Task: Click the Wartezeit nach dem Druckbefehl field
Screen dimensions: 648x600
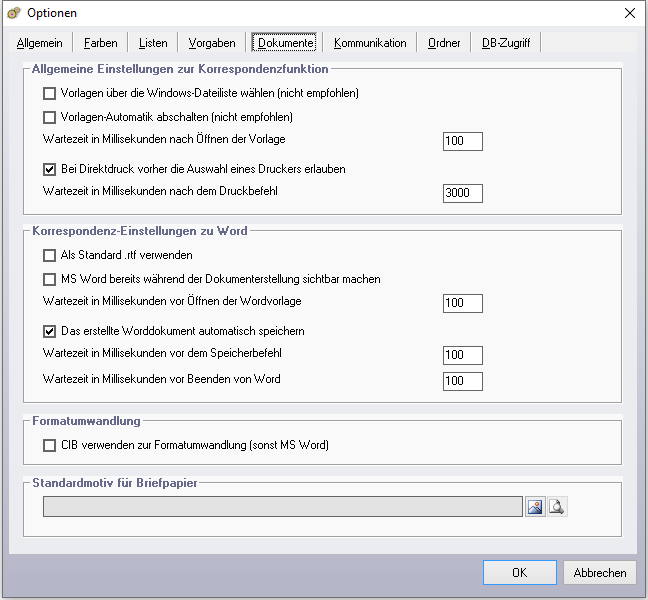Action: [462, 193]
